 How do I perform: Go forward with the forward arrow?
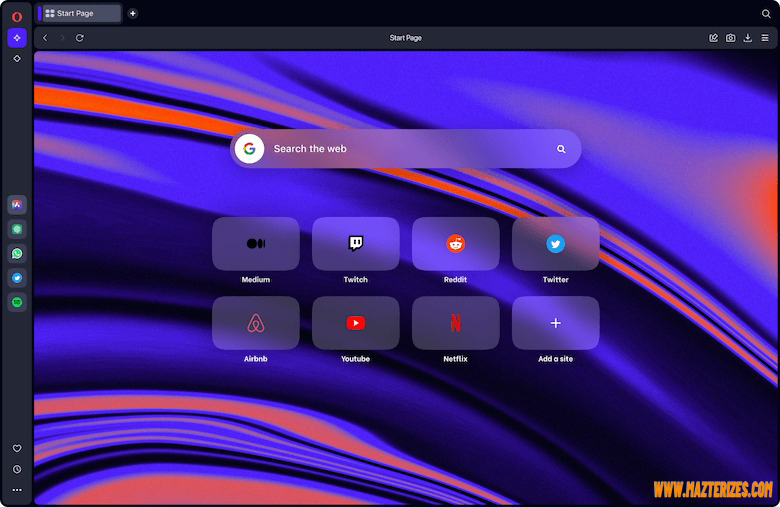click(62, 38)
